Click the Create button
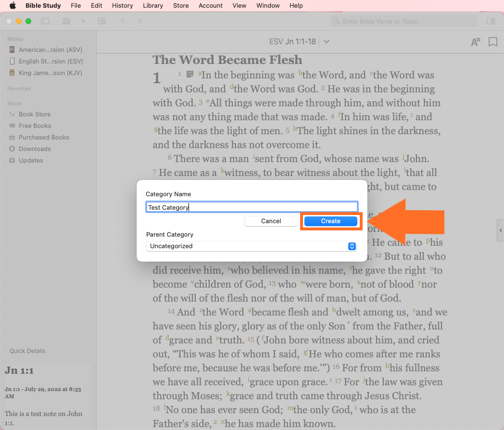The width and height of the screenshot is (504, 430). (331, 221)
